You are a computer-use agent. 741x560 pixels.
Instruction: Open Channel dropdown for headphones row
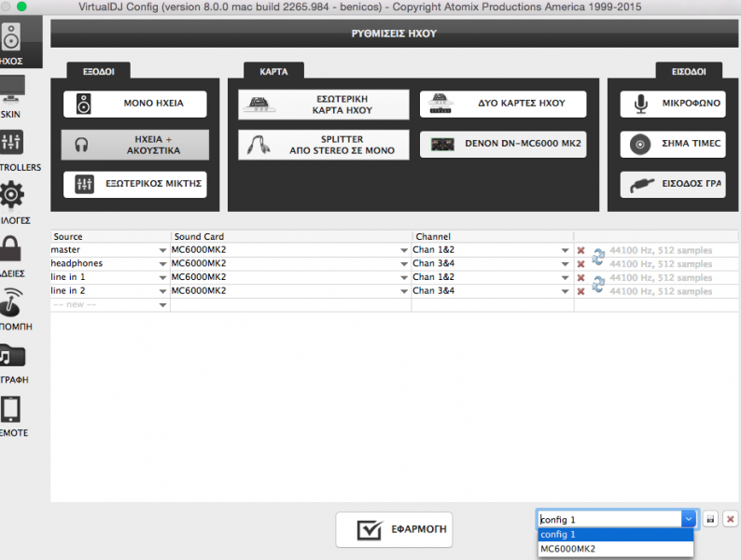point(565,264)
